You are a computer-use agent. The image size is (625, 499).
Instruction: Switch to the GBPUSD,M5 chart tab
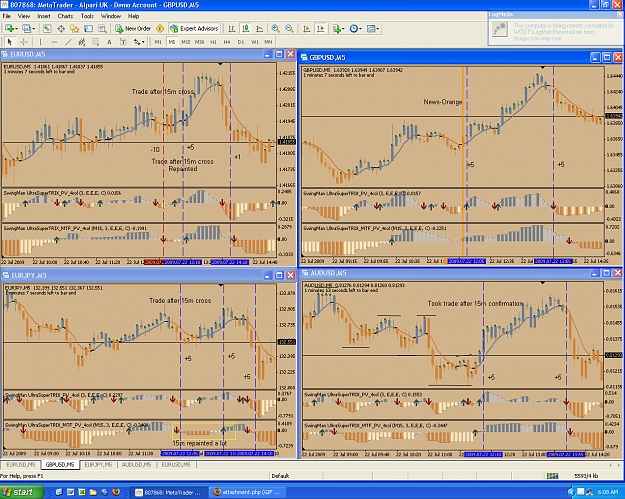coord(60,465)
